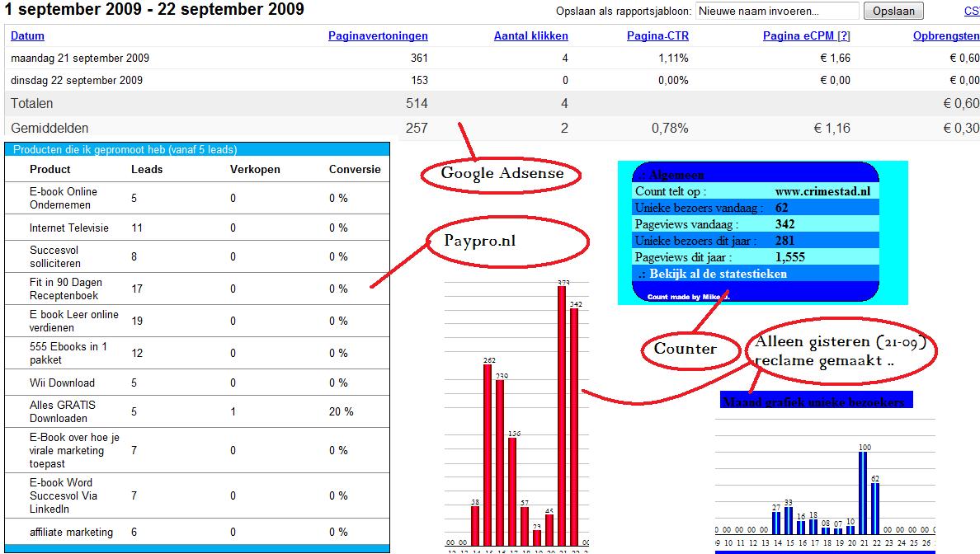Click the red bar labeled 373

[x=562, y=415]
